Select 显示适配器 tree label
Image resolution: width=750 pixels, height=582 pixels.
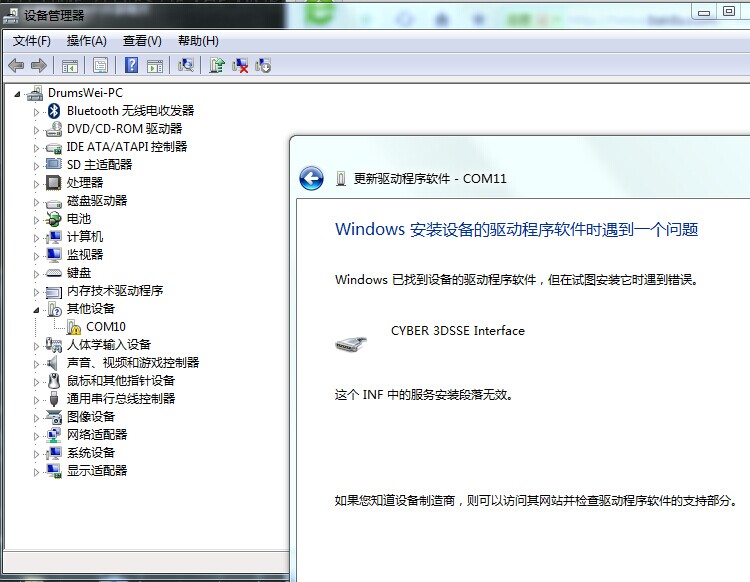click(x=97, y=471)
